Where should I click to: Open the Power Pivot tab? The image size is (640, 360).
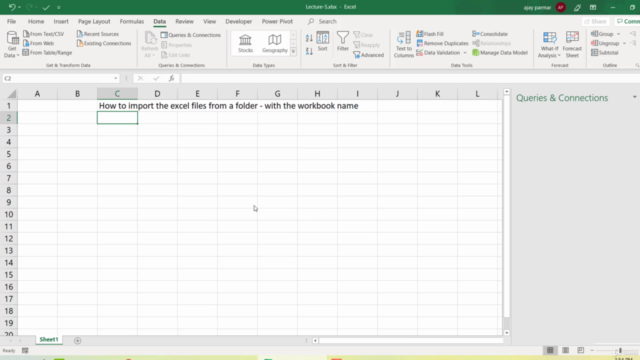coord(277,21)
